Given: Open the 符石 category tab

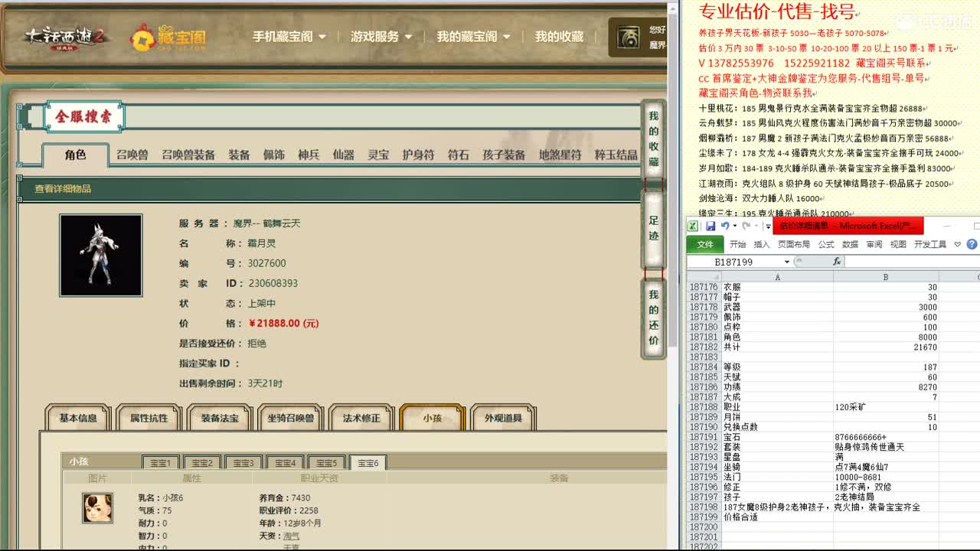Looking at the screenshot, I should (x=458, y=155).
